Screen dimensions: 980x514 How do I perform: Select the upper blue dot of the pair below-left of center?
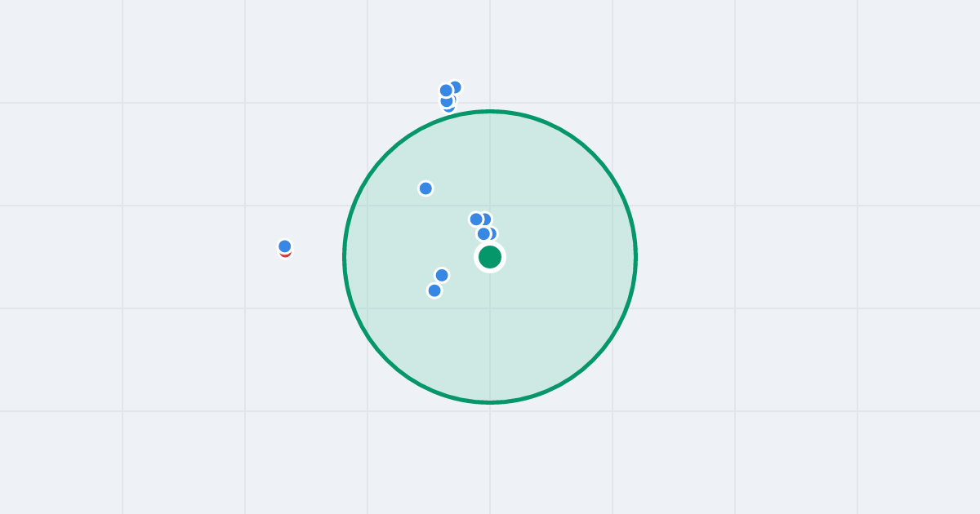tap(442, 275)
